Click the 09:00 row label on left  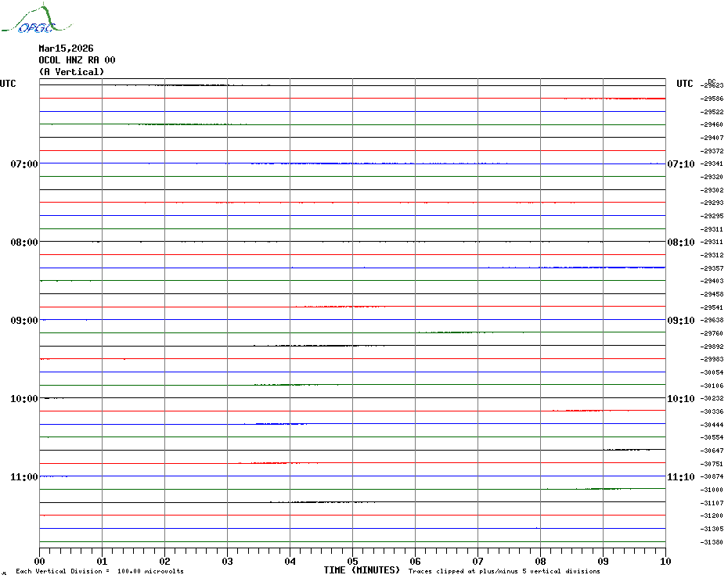(x=23, y=321)
